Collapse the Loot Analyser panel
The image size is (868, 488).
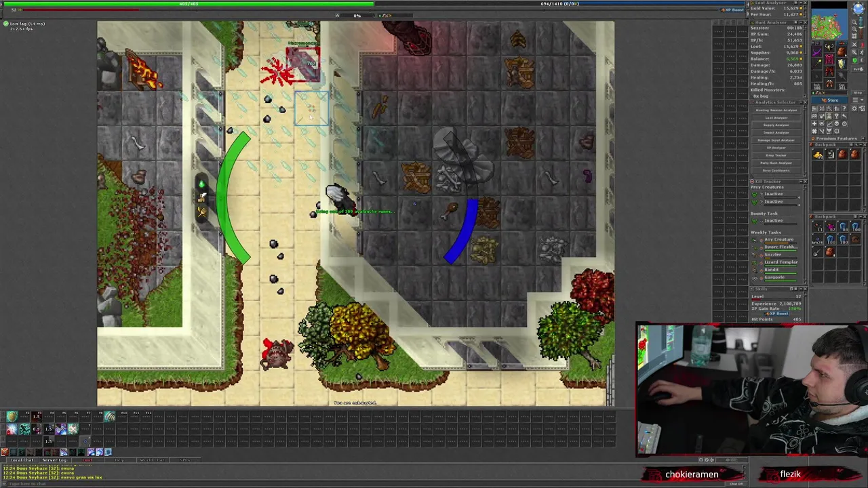tap(800, 3)
